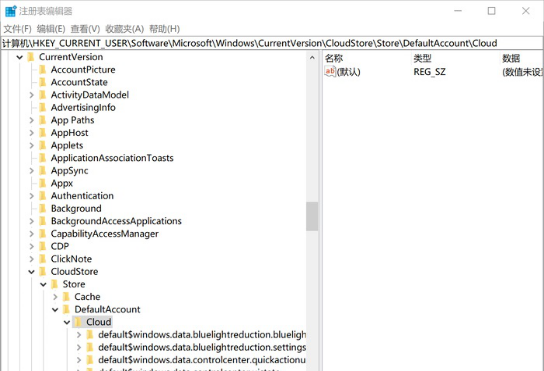
Task: Click the registry path address bar
Action: (x=272, y=43)
